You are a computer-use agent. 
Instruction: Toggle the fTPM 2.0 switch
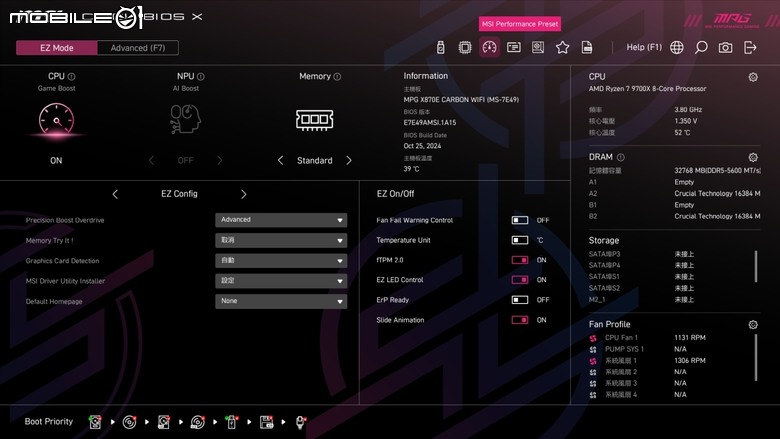tap(520, 260)
